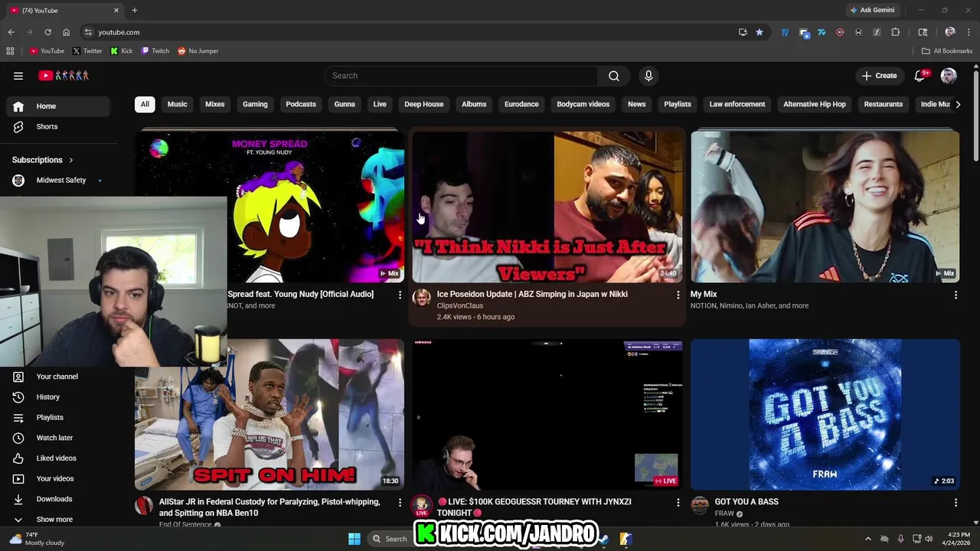
Task: Open the Twitch bookmark
Action: coord(155,51)
